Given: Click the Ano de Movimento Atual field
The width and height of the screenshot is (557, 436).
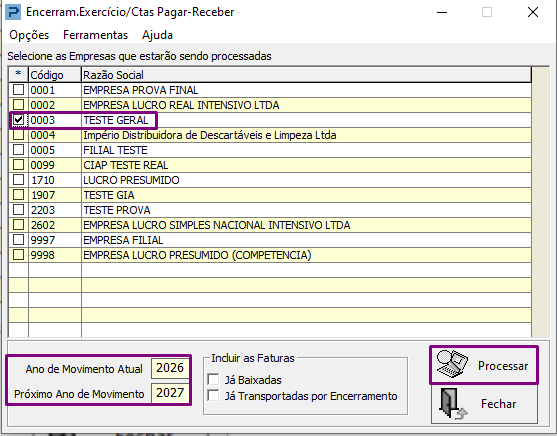Looking at the screenshot, I should [x=170, y=368].
